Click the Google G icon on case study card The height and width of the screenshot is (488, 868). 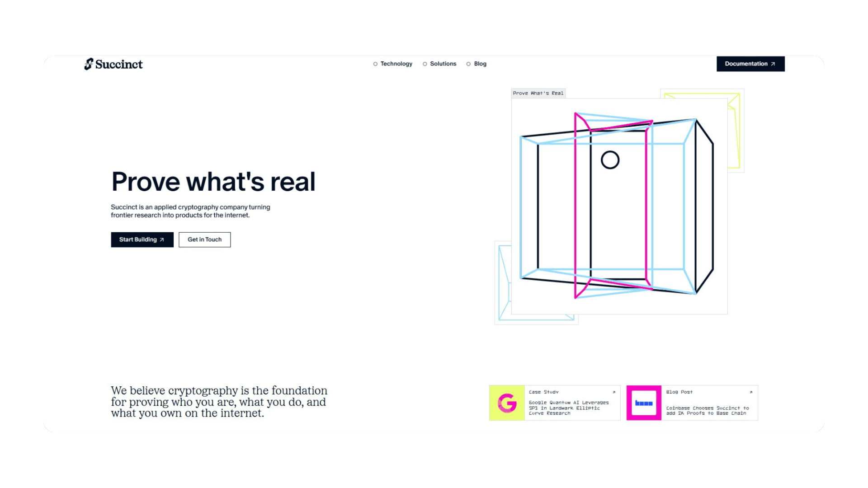[x=507, y=403]
